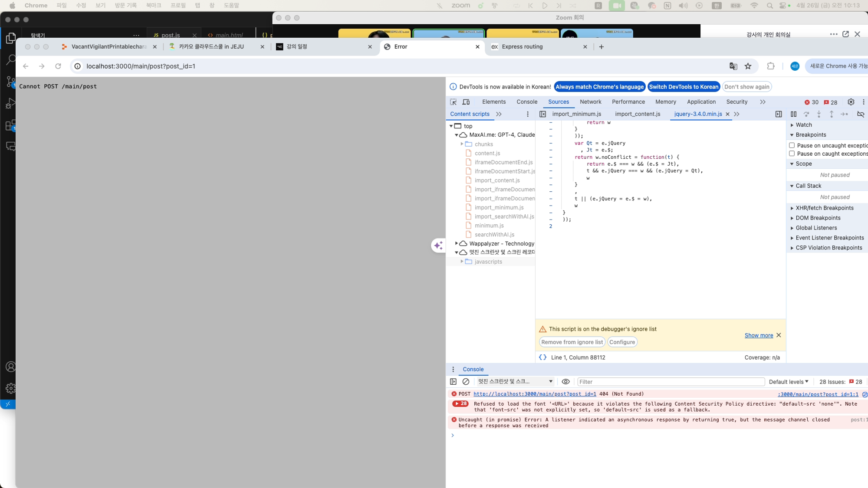Switch to the Network panel
The height and width of the screenshot is (488, 868).
click(590, 102)
